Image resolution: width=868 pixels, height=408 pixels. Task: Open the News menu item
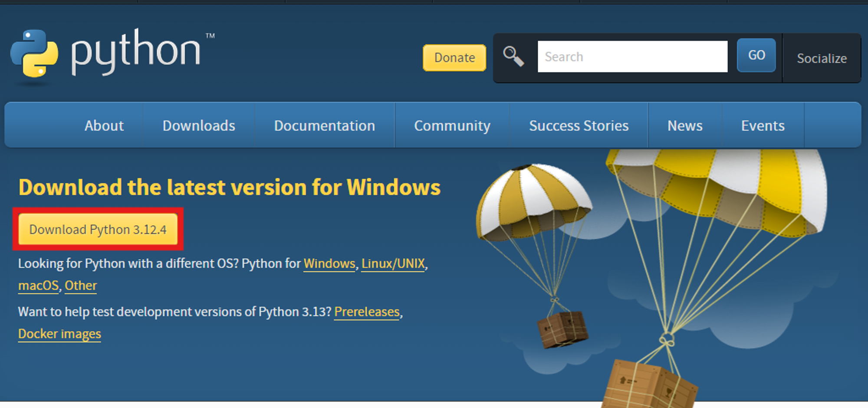685,125
